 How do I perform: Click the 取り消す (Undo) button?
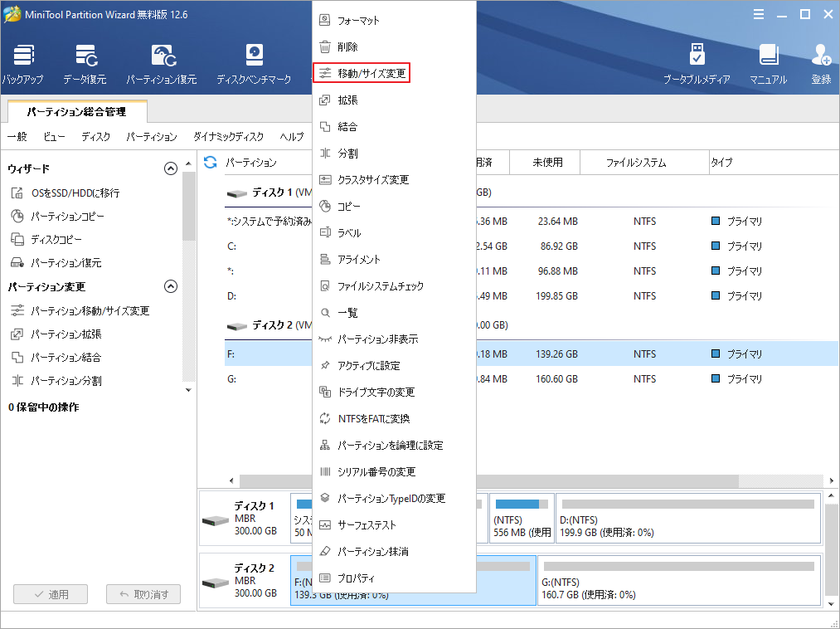(x=143, y=594)
